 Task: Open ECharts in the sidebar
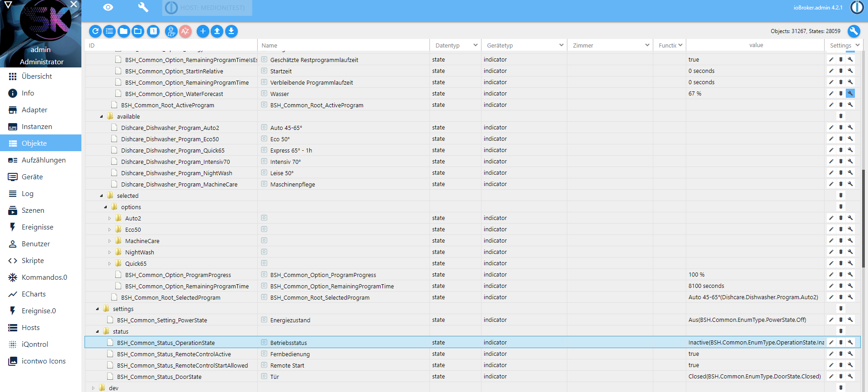(41, 294)
